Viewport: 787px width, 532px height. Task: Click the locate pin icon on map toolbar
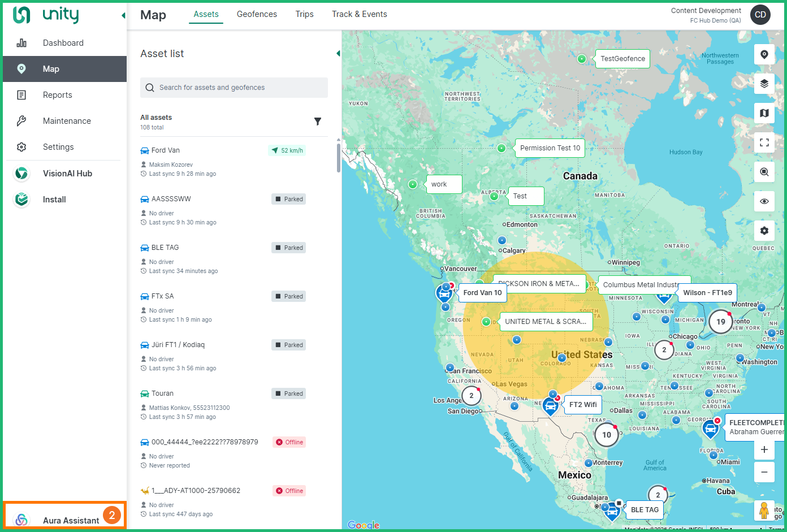pos(764,54)
